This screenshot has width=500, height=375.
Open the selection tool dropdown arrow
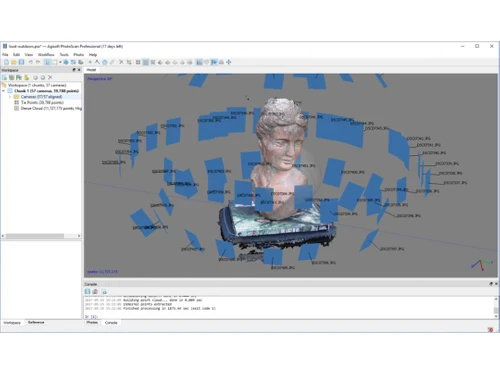60,62
